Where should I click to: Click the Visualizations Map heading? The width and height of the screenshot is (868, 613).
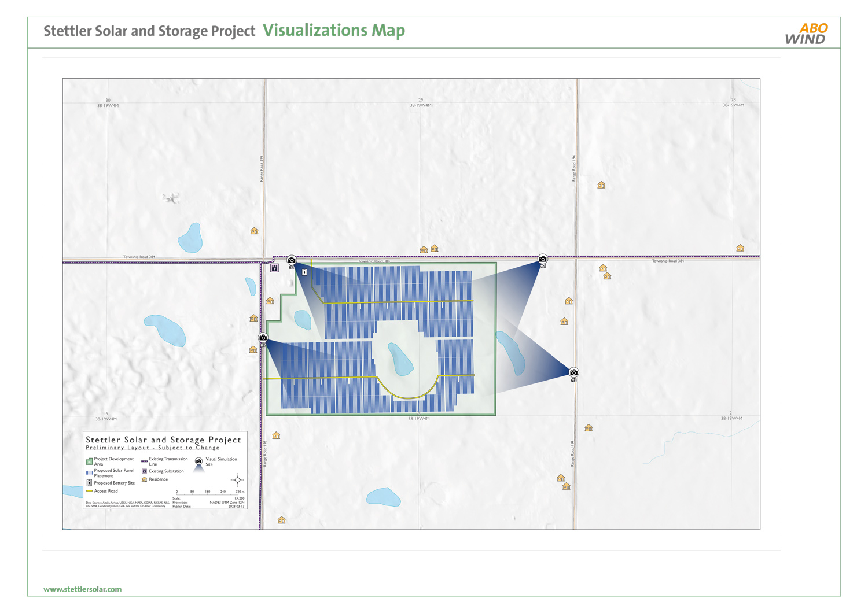click(334, 30)
